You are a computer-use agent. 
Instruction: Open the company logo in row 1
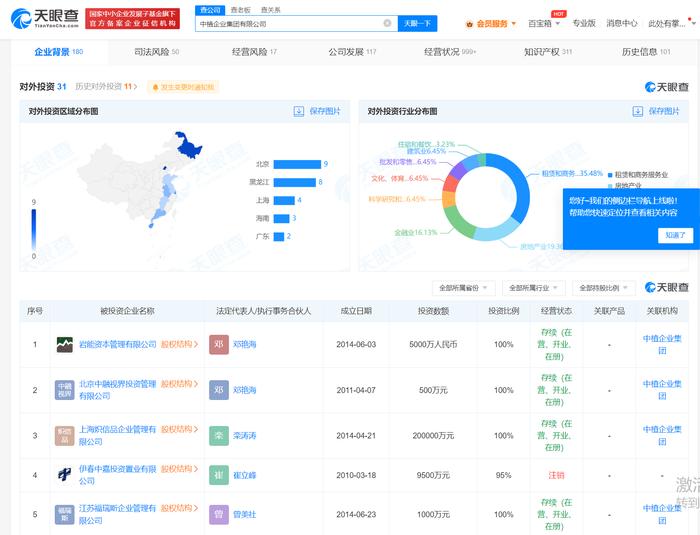[65, 344]
